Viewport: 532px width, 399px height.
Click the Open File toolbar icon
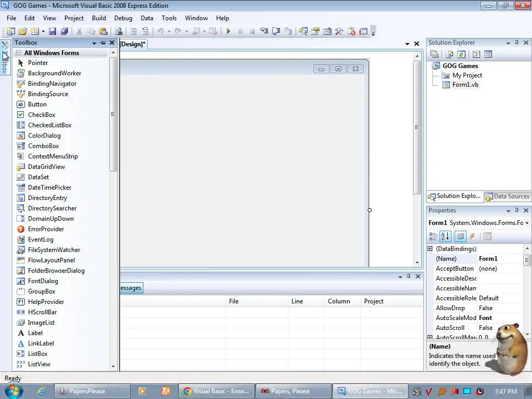point(23,31)
